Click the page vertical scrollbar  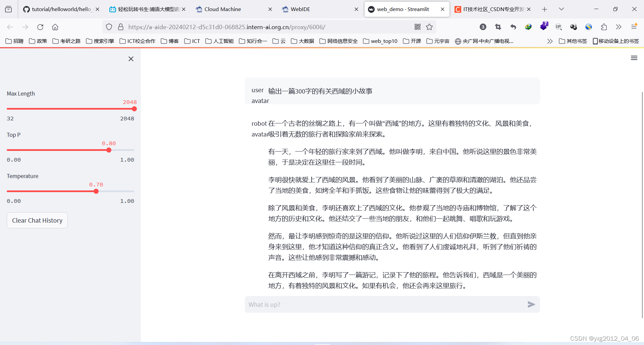pyautogui.click(x=642, y=205)
